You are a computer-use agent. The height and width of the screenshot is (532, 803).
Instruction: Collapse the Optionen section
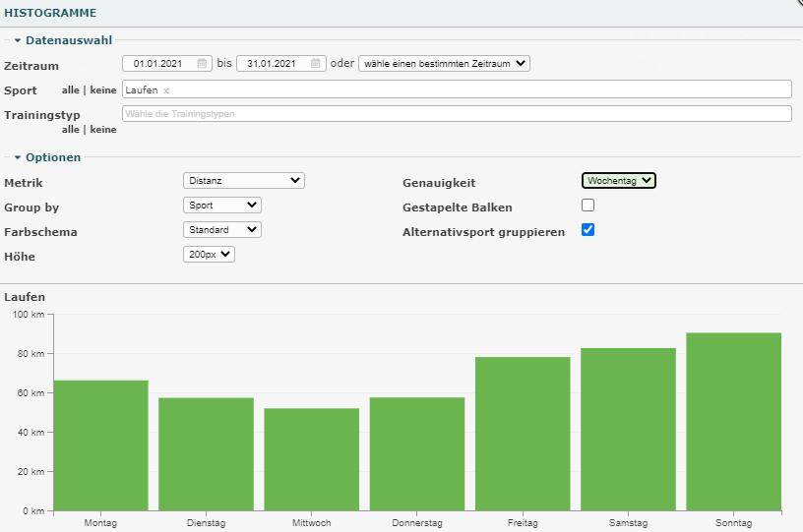click(x=47, y=157)
